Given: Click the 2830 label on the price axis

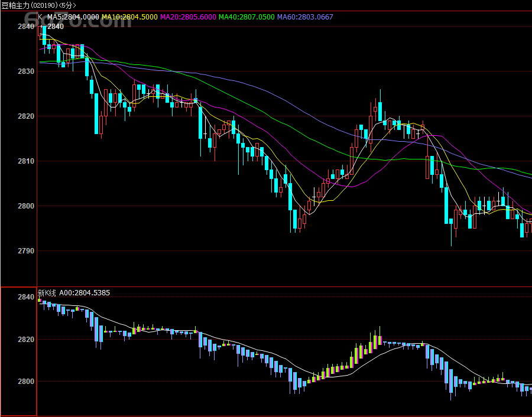Looking at the screenshot, I should pyautogui.click(x=26, y=71).
